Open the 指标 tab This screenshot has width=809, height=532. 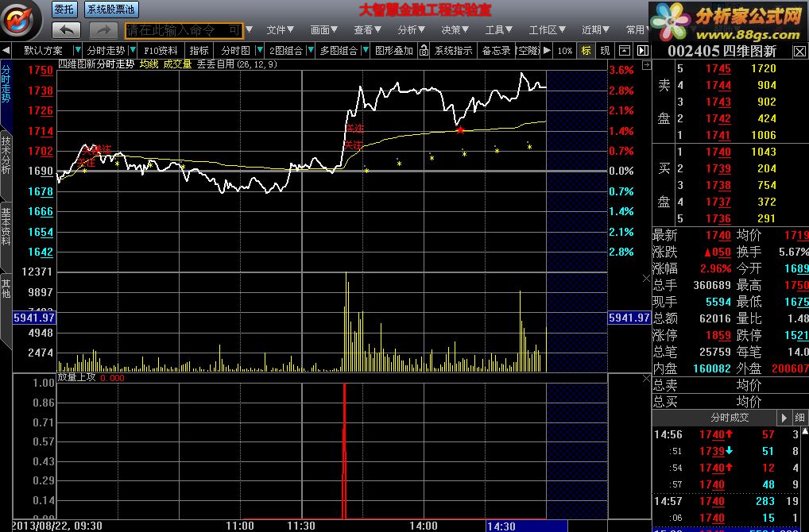pos(199,51)
